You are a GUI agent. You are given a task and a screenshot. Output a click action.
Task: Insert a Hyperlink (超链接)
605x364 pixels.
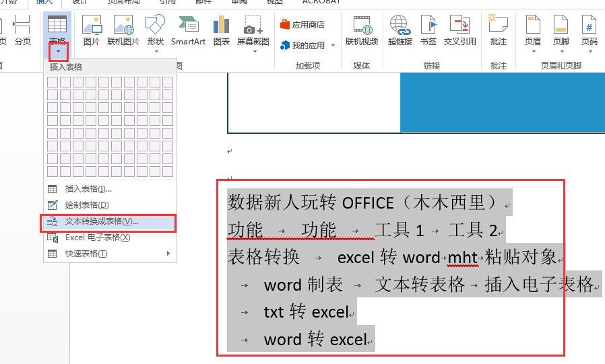tap(400, 30)
